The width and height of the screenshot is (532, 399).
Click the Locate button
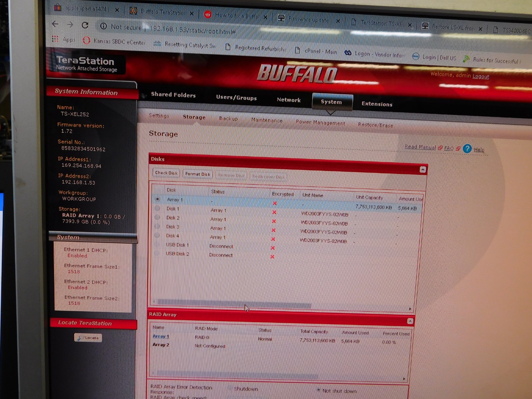click(x=88, y=337)
